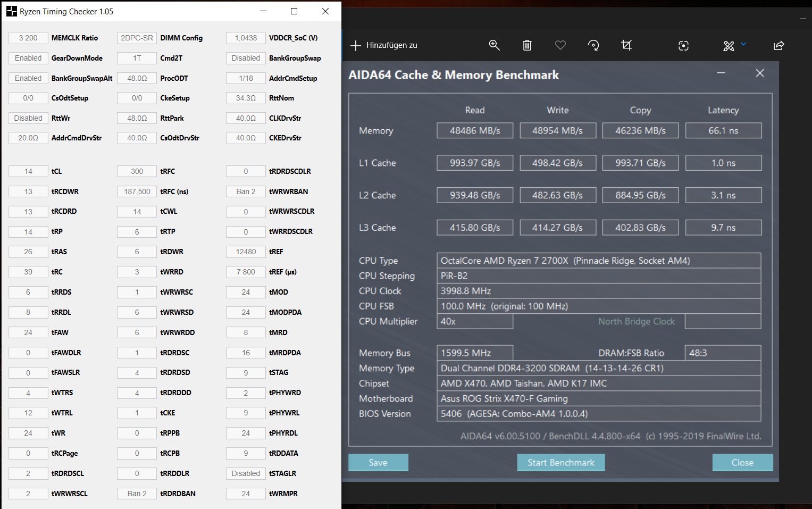The width and height of the screenshot is (812, 509).
Task: Click the VDDCR_SoC voltage value 1,0438
Action: coord(246,38)
